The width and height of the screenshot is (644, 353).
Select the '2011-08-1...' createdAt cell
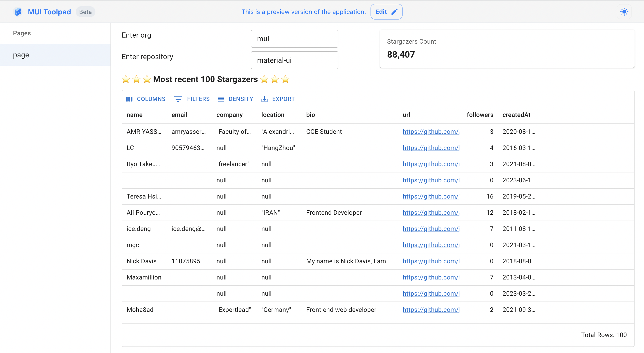point(520,229)
